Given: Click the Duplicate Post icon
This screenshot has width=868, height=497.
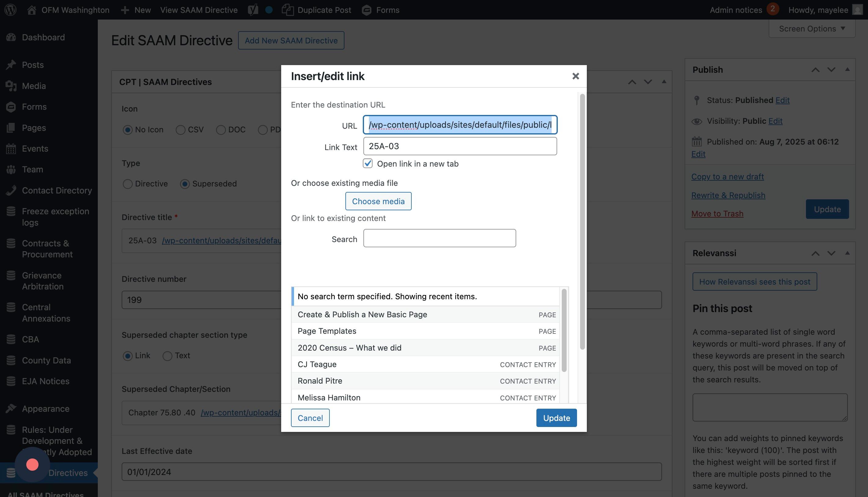Looking at the screenshot, I should click(x=288, y=10).
